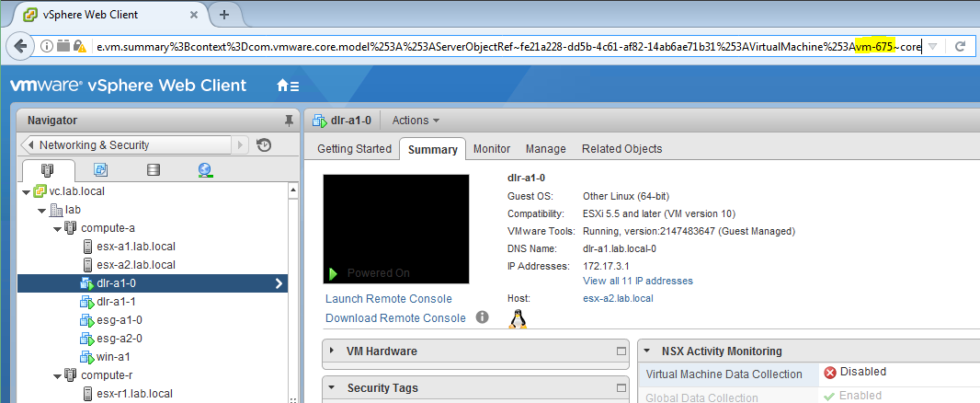Switch to VMs and Templates view icon
Image resolution: width=980 pixels, height=403 pixels.
(x=101, y=170)
